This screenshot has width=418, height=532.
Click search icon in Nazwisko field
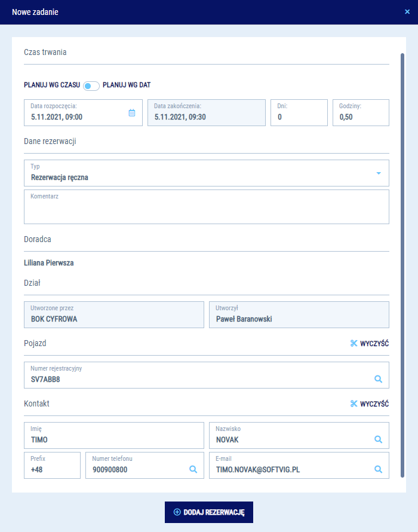(x=378, y=439)
